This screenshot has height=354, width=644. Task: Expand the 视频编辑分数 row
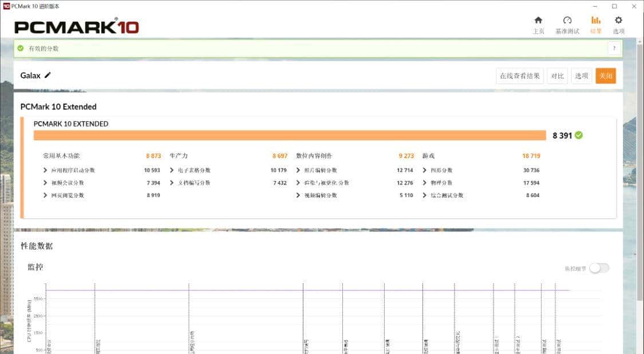(x=298, y=195)
